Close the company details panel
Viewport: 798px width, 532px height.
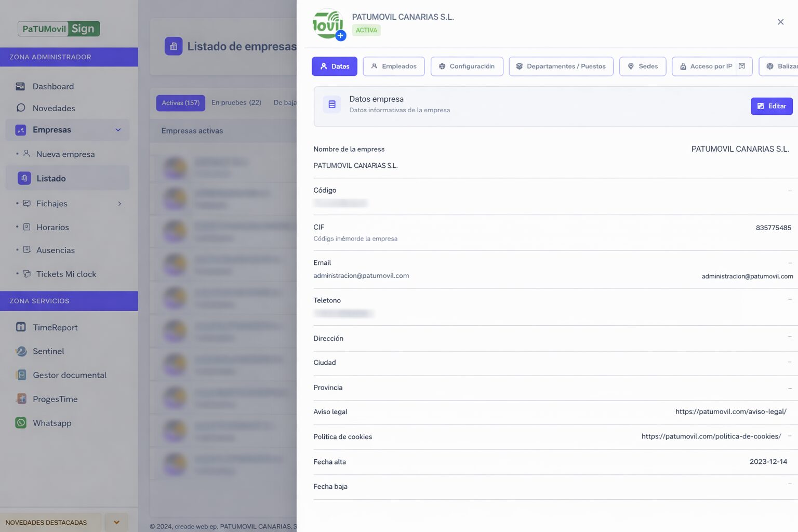[x=780, y=22]
